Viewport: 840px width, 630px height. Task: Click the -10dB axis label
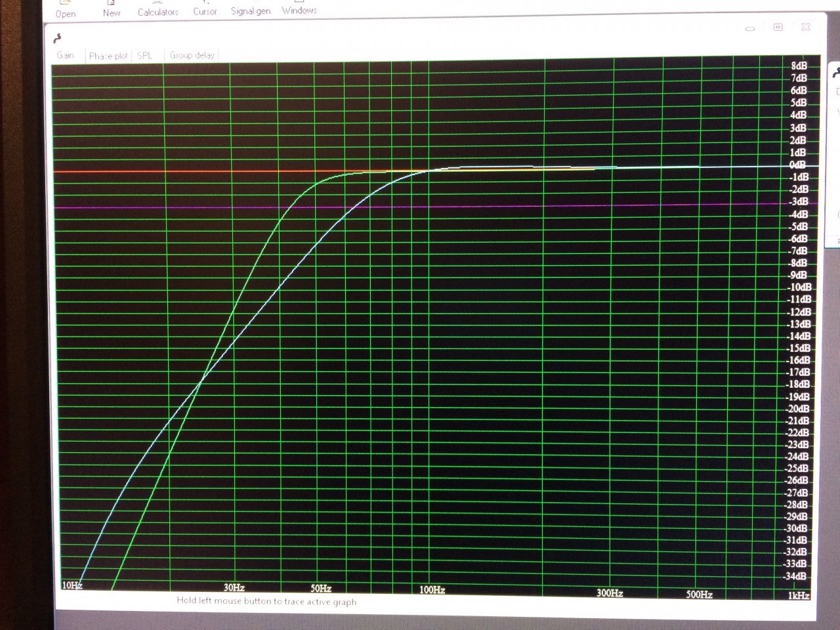pos(799,287)
